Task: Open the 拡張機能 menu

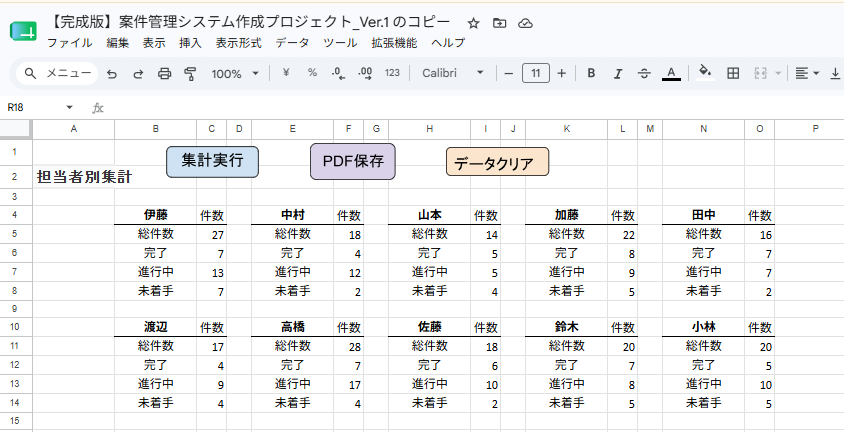Action: tap(394, 43)
